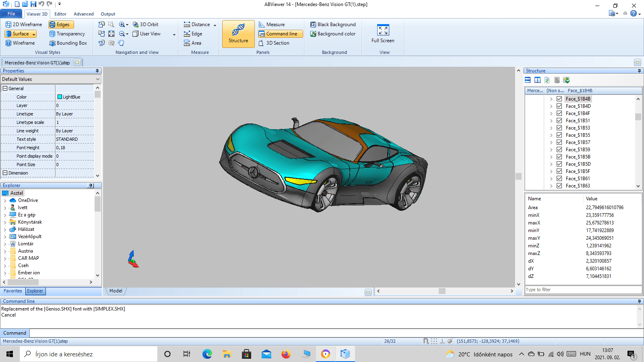Select the Area measure tool
The width and height of the screenshot is (644, 362).
[192, 43]
